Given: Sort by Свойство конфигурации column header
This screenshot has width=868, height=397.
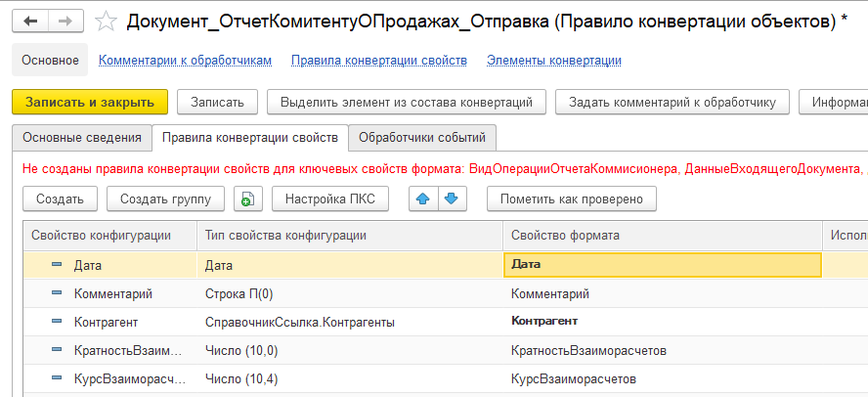Looking at the screenshot, I should pos(109,236).
